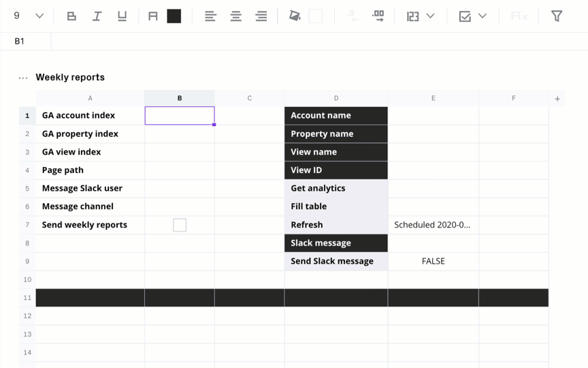Click the 'Send weekly reports' label cell

click(x=90, y=225)
